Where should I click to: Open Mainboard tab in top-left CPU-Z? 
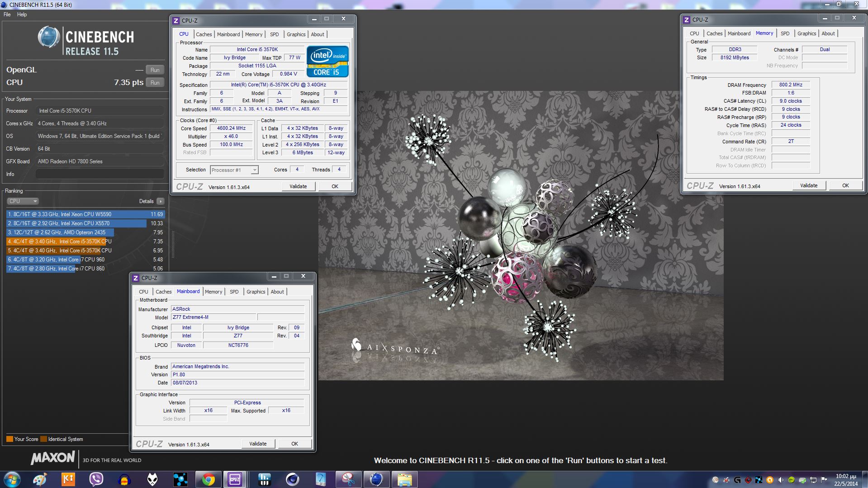(228, 34)
